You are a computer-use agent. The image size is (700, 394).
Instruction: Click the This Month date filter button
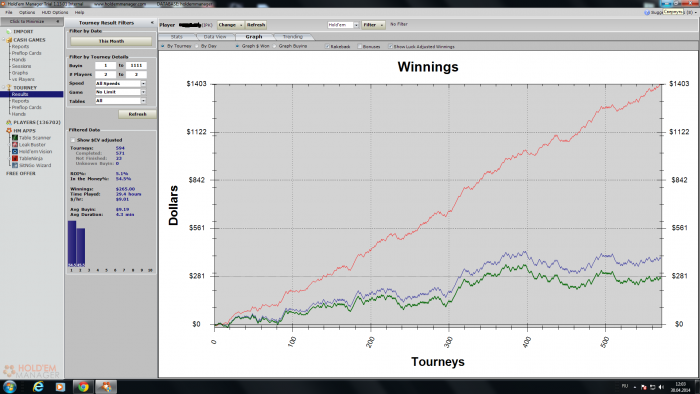click(x=111, y=41)
